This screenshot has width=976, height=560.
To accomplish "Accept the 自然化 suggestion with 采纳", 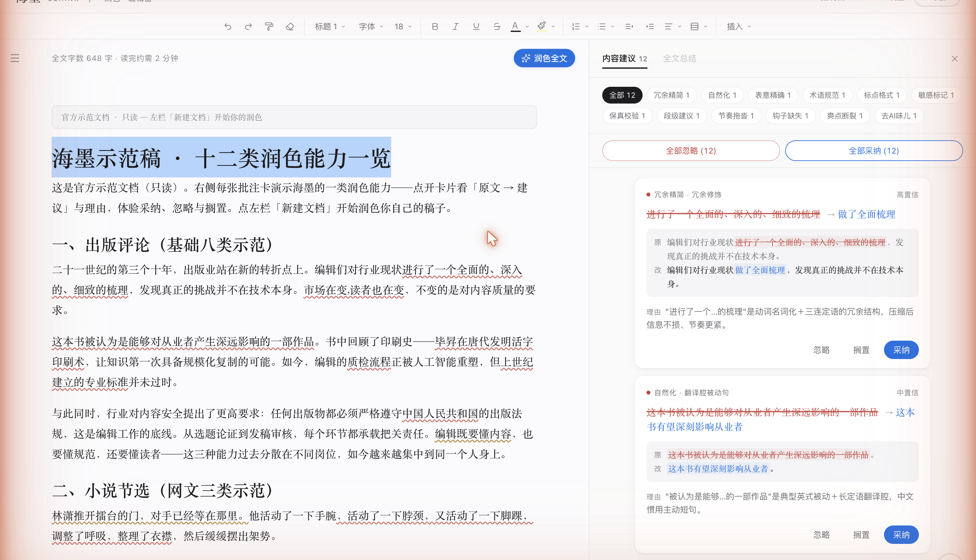I will pyautogui.click(x=901, y=535).
